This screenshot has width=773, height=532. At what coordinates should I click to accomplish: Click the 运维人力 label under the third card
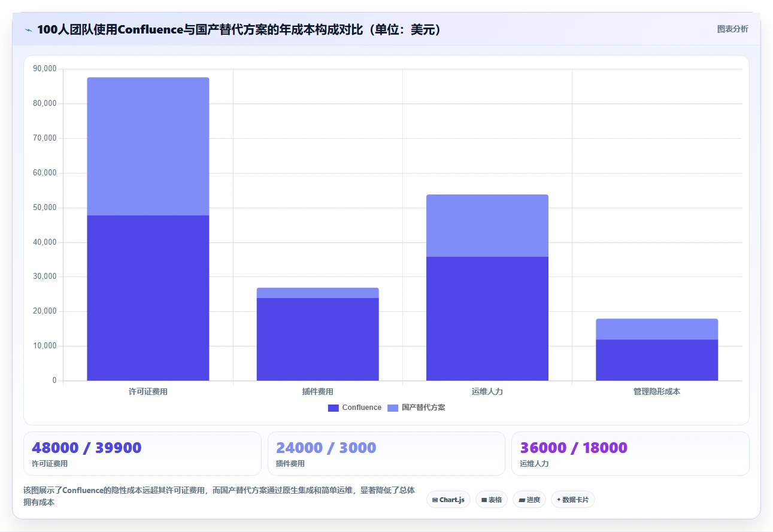pos(535,464)
